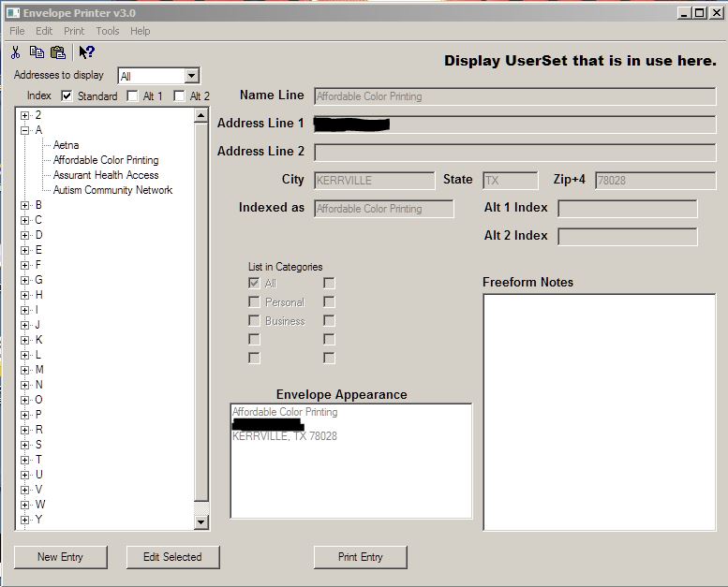This screenshot has width=728, height=587.
Task: Enable the Alt 1 index checkbox
Action: 132,95
